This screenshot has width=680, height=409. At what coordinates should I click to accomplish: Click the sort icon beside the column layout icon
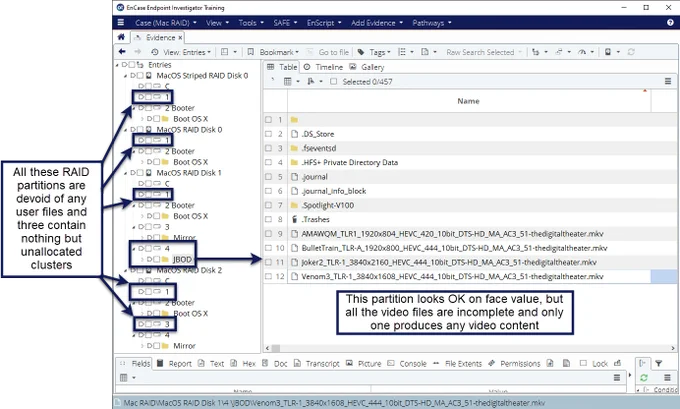pyautogui.click(x=311, y=82)
